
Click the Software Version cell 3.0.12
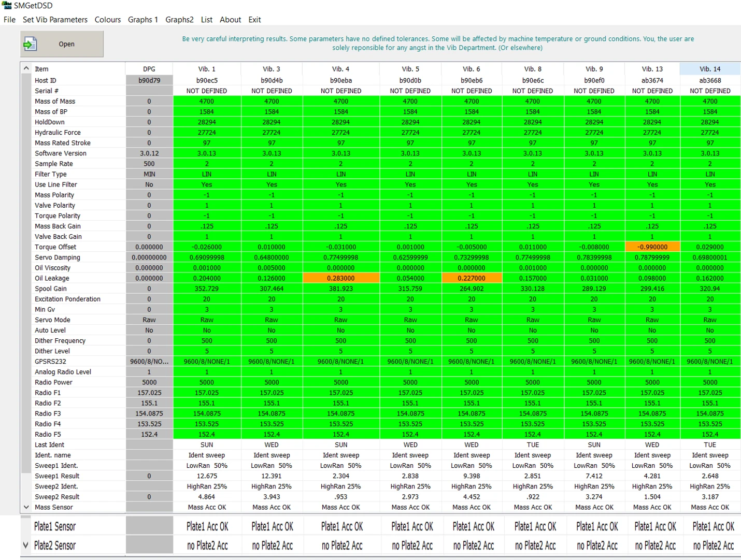pos(149,153)
